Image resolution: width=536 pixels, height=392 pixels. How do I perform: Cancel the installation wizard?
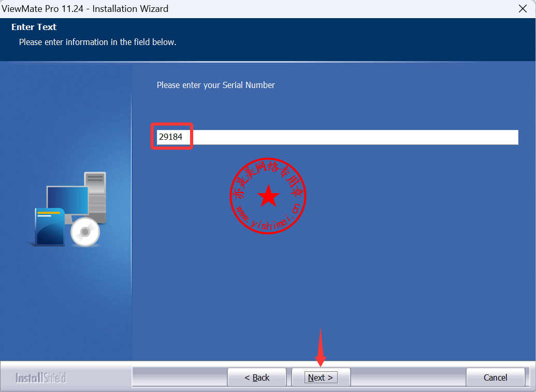click(x=495, y=378)
